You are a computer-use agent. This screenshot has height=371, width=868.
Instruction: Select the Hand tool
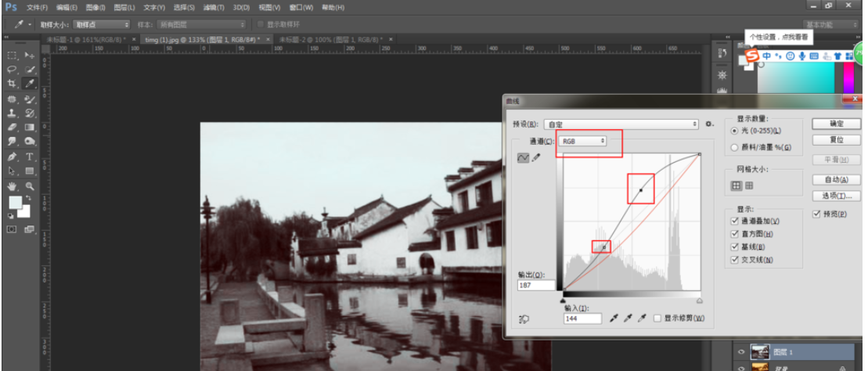(13, 186)
